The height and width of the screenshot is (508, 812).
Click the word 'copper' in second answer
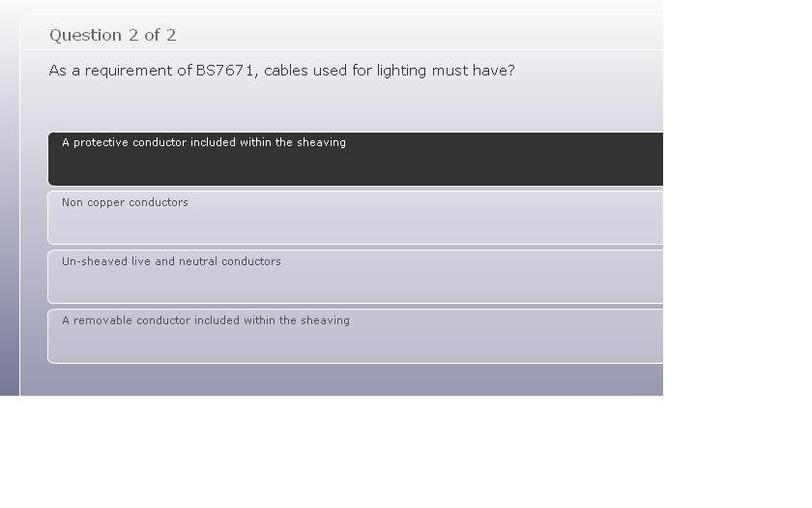point(105,202)
